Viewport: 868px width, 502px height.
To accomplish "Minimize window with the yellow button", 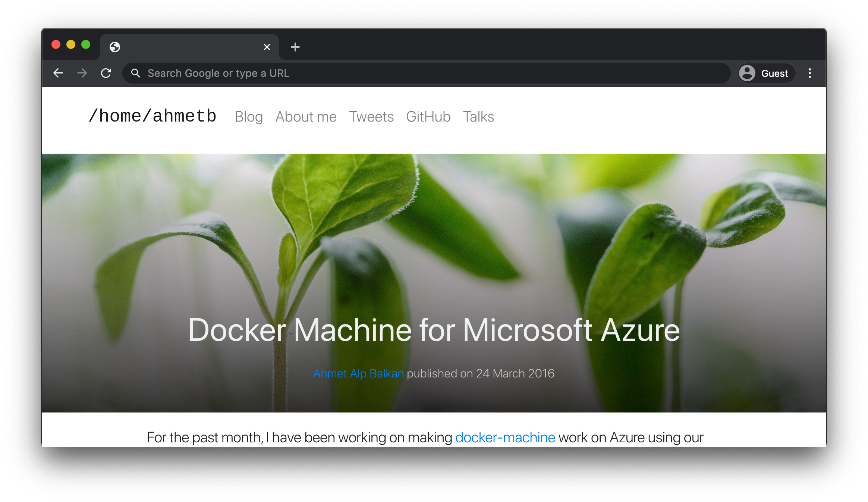I will click(x=71, y=45).
